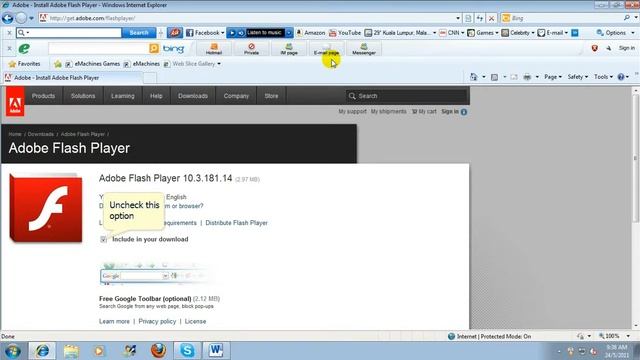The height and width of the screenshot is (360, 640).
Task: Click the Private button on Bing bar
Action: [x=251, y=49]
